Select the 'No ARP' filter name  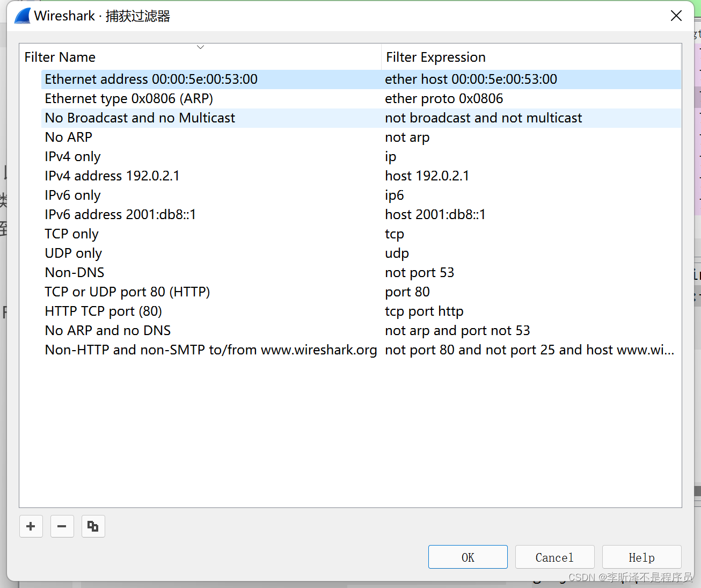click(69, 137)
